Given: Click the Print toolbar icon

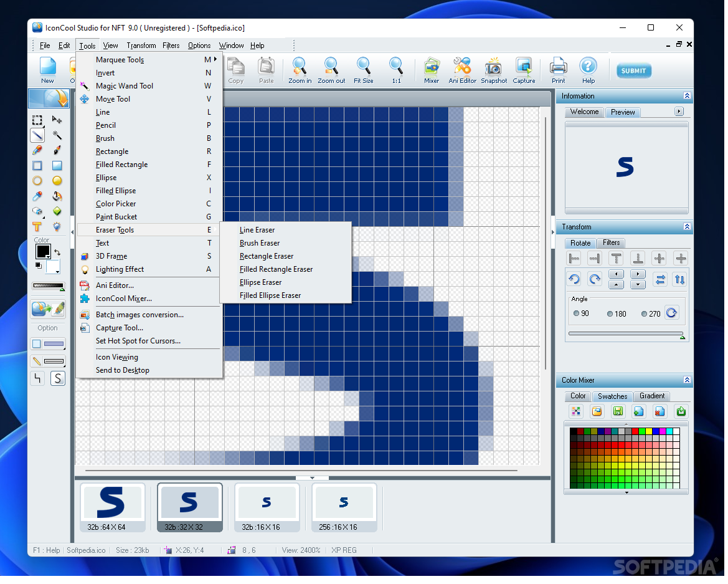Looking at the screenshot, I should [x=559, y=70].
